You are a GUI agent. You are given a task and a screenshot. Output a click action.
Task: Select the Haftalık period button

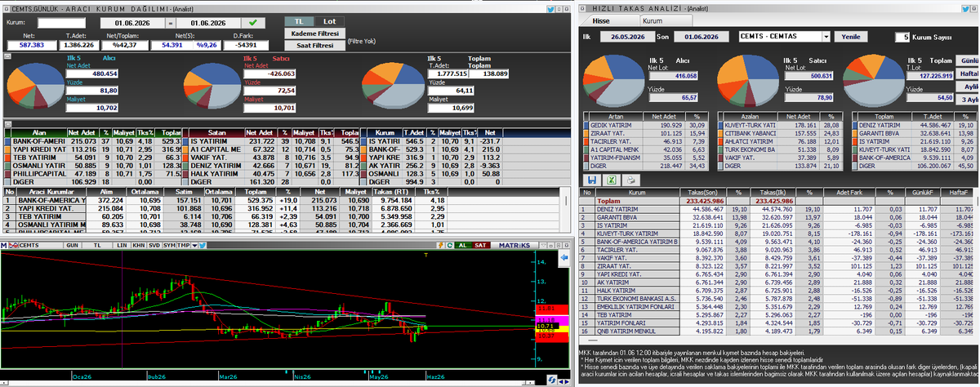(967, 73)
